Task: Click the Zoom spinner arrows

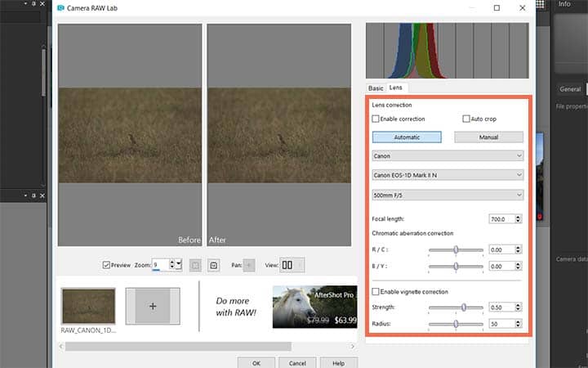Action: coord(172,264)
